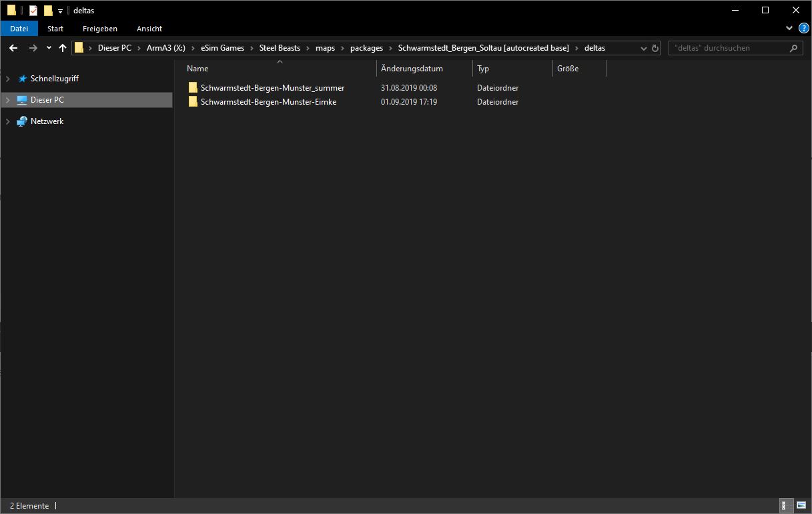Image resolution: width=812 pixels, height=514 pixels.
Task: Open the recent locations dropdown
Action: [49, 48]
